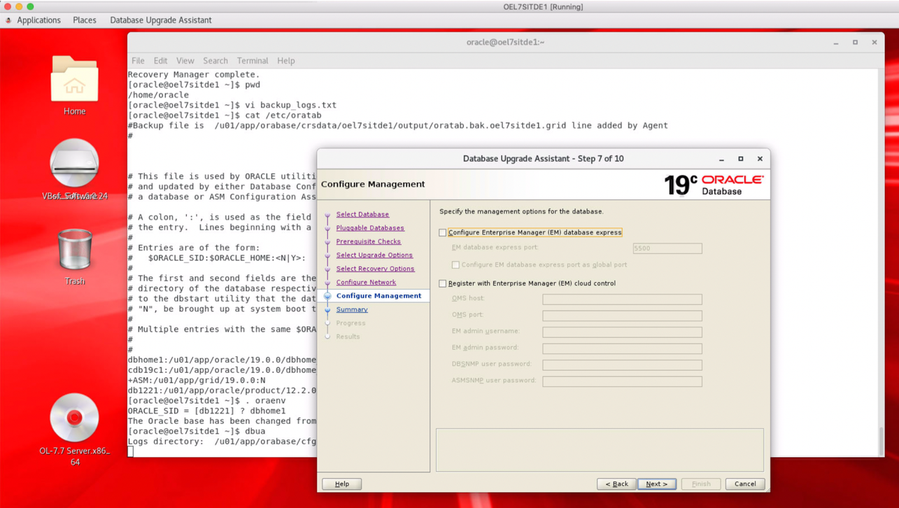Open the Places menu in top panel
The image size is (899, 508).
point(84,20)
